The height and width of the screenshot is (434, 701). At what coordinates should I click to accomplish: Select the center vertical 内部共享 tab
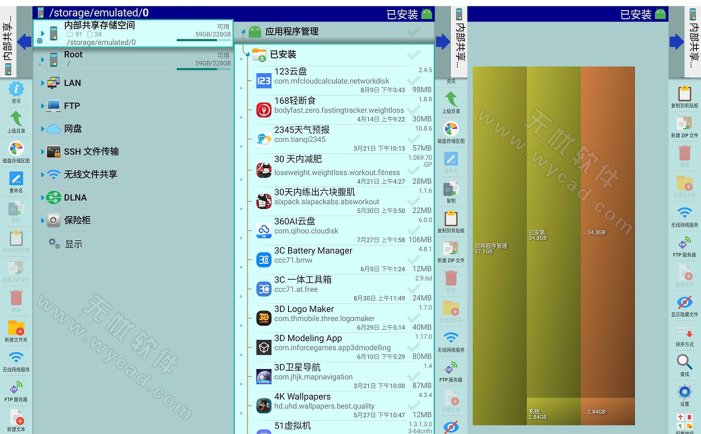459,42
